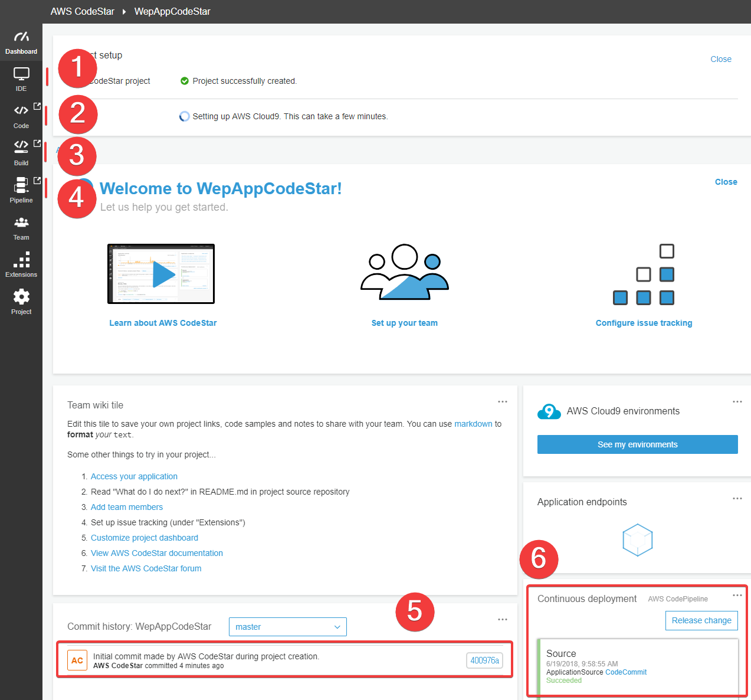Open the Team sidebar icon
This screenshot has width=751, height=700.
pyautogui.click(x=21, y=223)
